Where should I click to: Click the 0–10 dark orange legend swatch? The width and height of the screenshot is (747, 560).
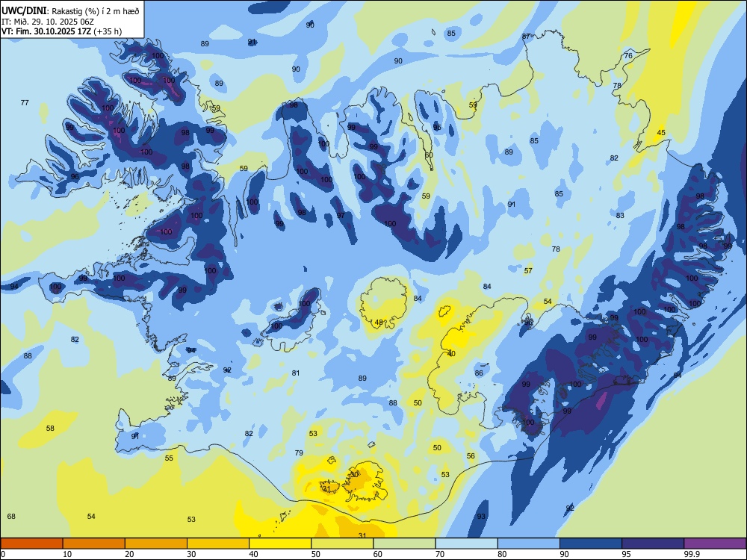[31, 544]
